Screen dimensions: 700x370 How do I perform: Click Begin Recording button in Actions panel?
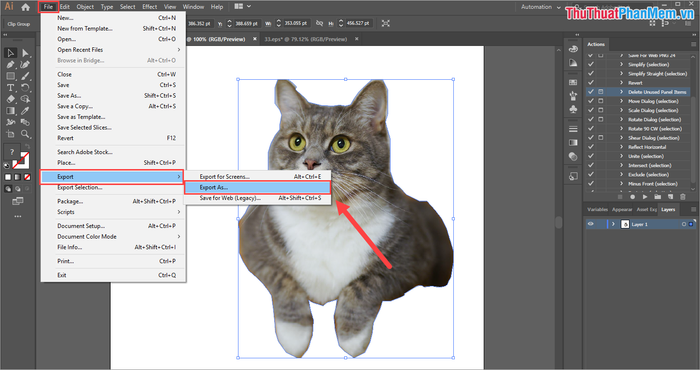[632, 197]
